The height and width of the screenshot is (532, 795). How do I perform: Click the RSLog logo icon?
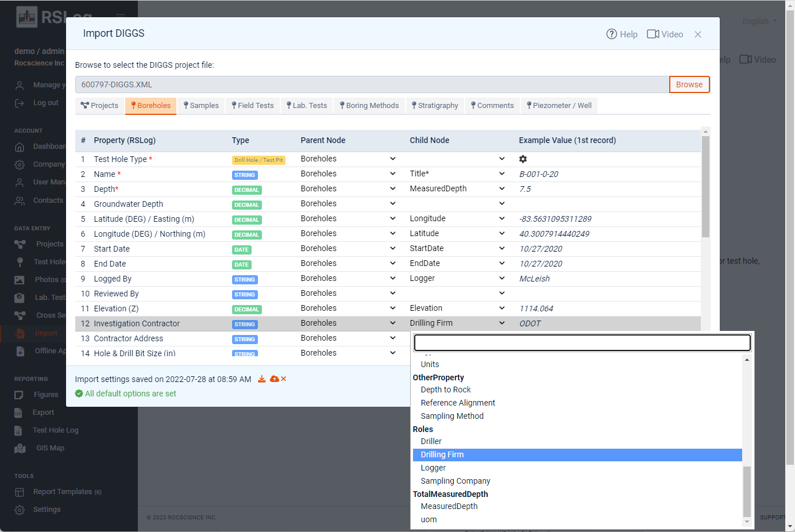point(26,17)
